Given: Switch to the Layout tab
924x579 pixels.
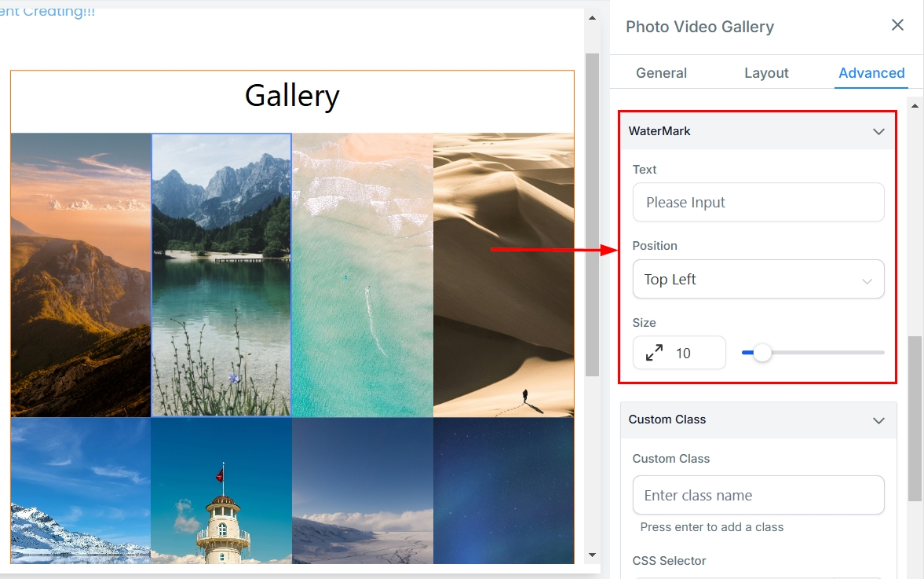Looking at the screenshot, I should pos(765,73).
